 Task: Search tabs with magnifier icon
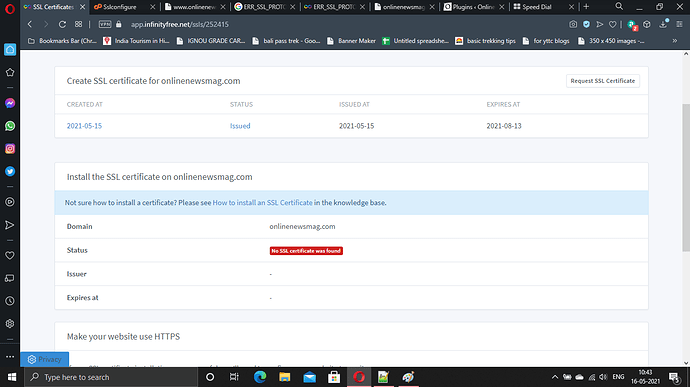tap(619, 7)
